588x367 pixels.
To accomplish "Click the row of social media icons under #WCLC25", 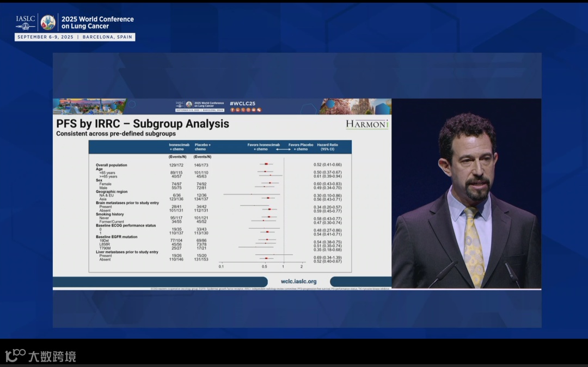I will coord(246,110).
